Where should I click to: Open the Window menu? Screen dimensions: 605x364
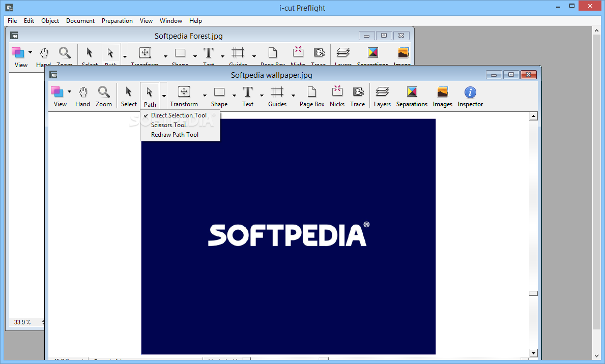point(171,21)
